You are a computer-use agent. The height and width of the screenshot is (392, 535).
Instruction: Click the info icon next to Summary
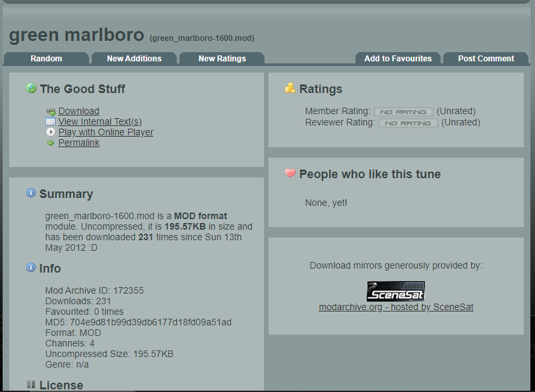coord(31,193)
